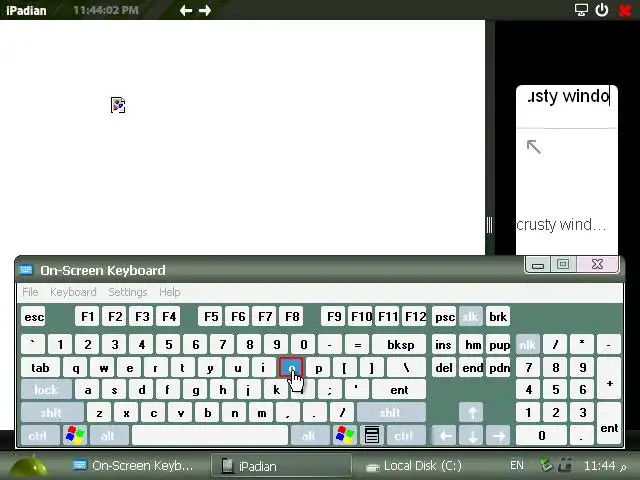Switch to On-Screen Keyboard taskbar button
Viewport: 640px width, 480px height.
pos(133,466)
